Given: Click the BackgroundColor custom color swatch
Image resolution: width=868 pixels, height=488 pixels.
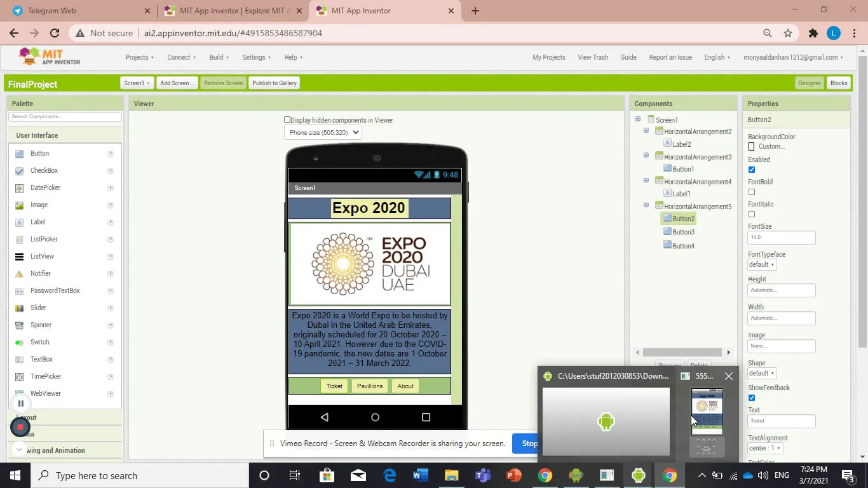Looking at the screenshot, I should 752,147.
